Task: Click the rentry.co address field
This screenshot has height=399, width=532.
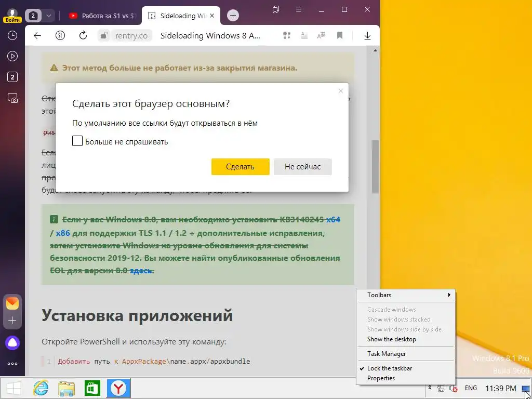Action: pyautogui.click(x=131, y=36)
